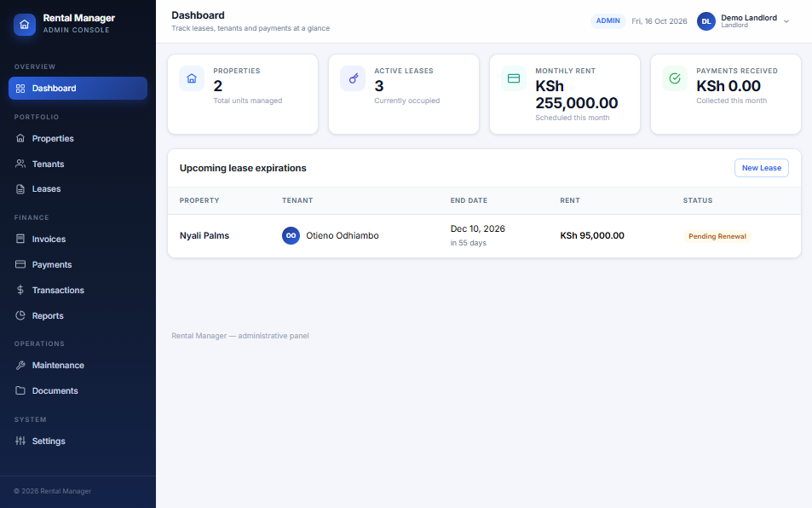Click the STATUS column header

click(698, 200)
